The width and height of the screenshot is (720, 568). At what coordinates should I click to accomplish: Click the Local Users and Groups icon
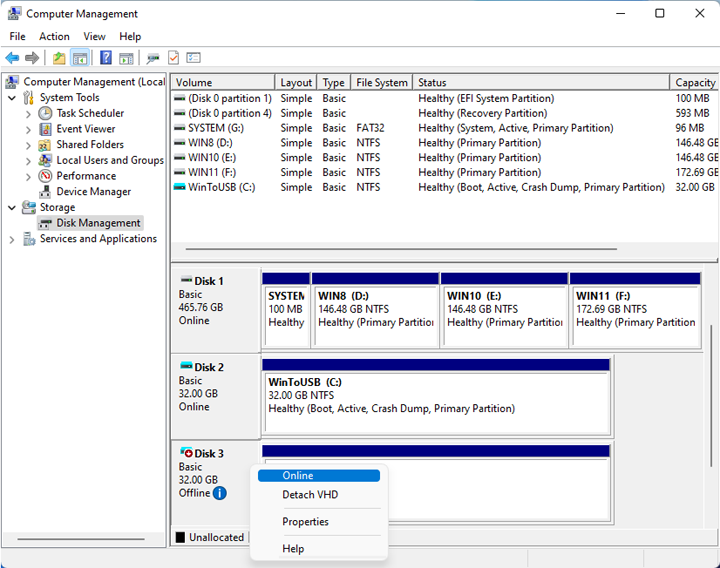pos(45,160)
